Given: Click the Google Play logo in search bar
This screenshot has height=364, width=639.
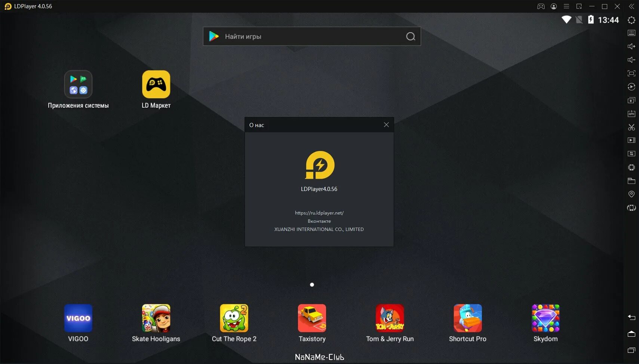Looking at the screenshot, I should click(214, 36).
